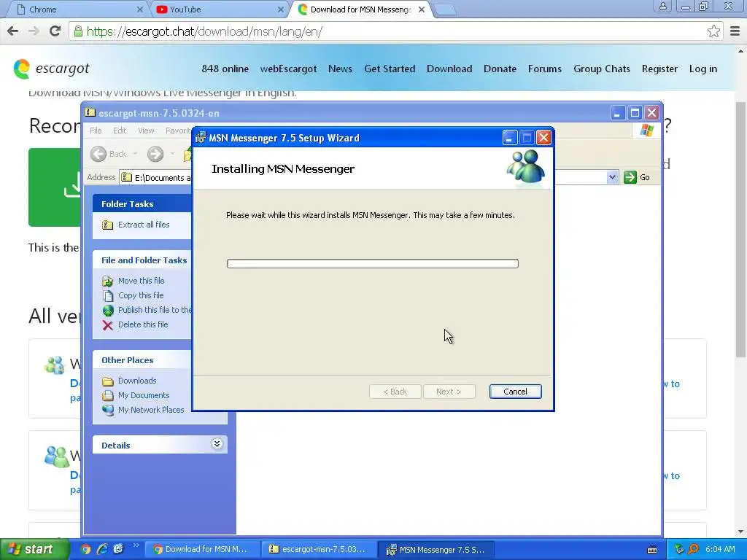Click the green Go arrow in Explorer
Screen dimensions: 747x560
630,177
